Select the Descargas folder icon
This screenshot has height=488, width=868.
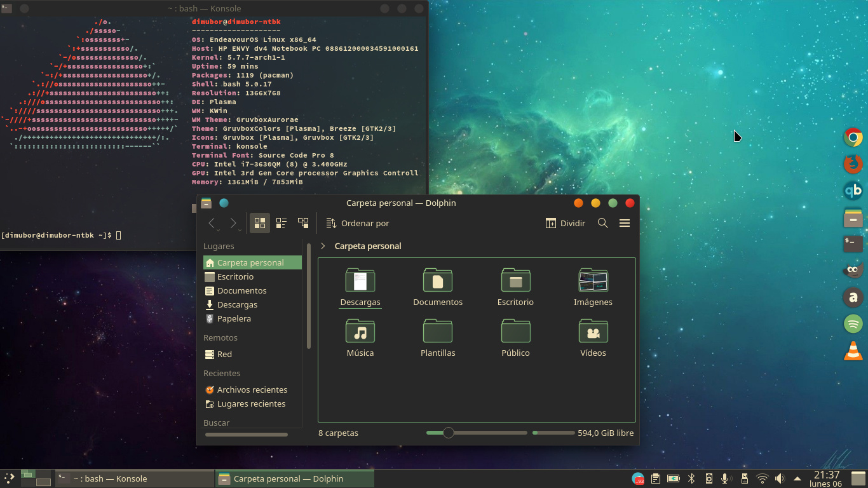tap(360, 280)
